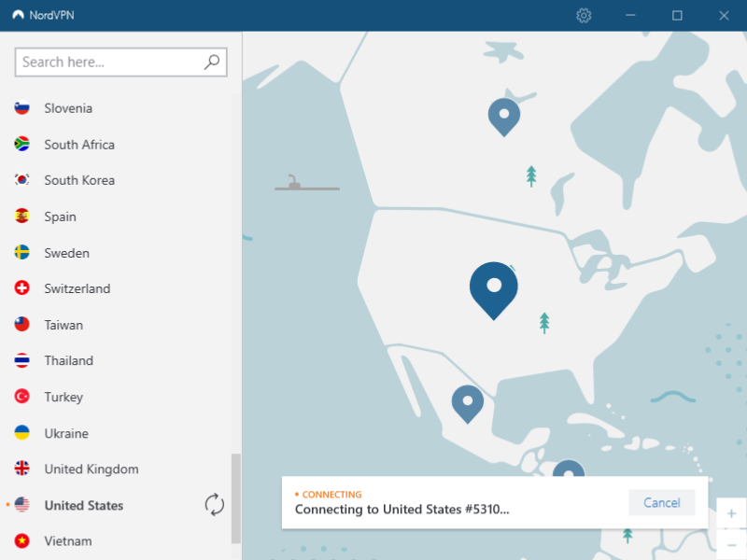This screenshot has height=560, width=747.
Task: Click the Turkey flag icon
Action: (21, 397)
